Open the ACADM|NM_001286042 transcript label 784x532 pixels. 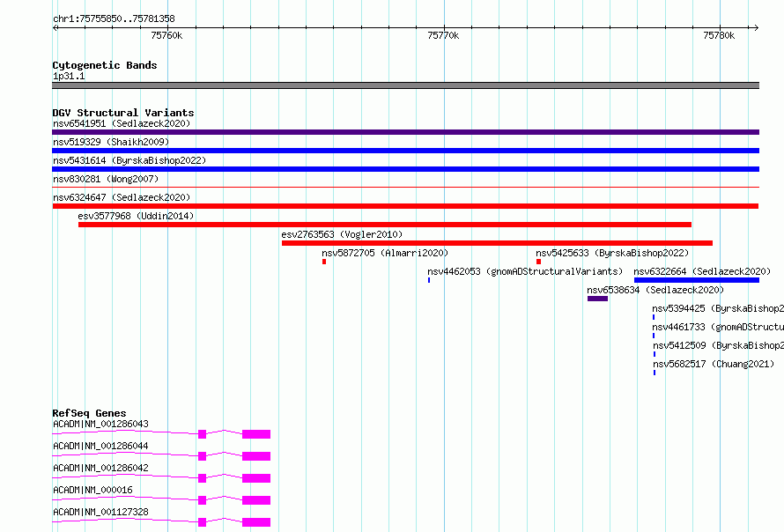[x=100, y=468]
